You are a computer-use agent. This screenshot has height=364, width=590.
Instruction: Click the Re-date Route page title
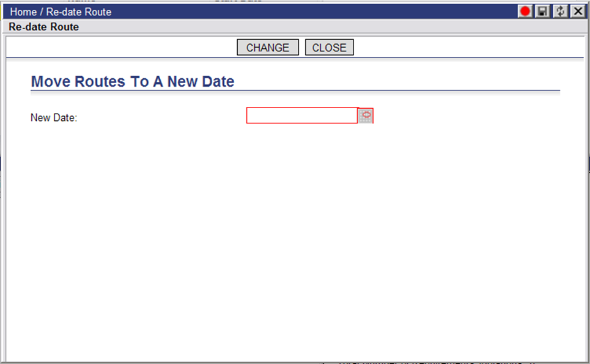tap(43, 27)
